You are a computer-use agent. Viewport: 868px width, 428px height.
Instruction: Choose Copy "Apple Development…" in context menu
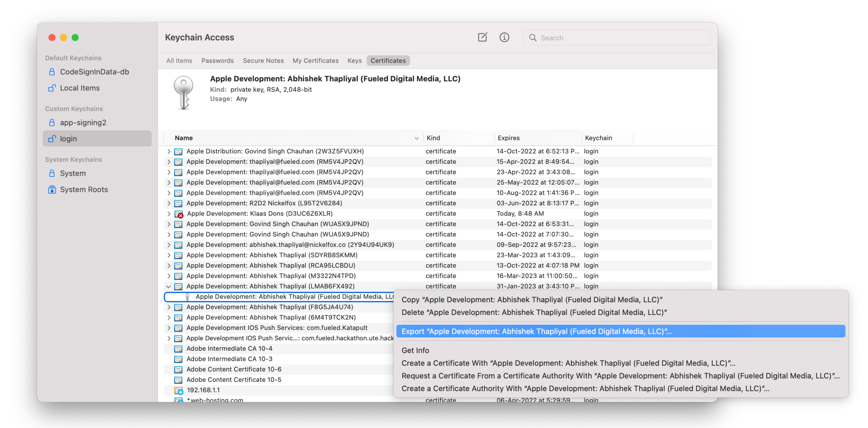(x=620, y=300)
